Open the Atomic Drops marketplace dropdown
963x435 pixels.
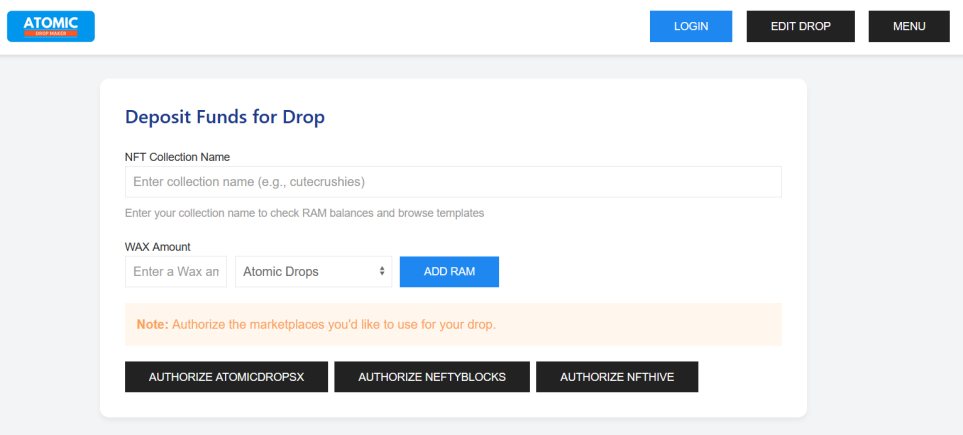(x=313, y=272)
